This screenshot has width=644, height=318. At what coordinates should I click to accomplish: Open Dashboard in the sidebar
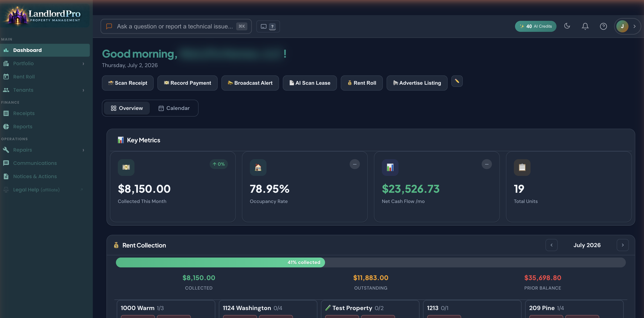[x=45, y=50]
